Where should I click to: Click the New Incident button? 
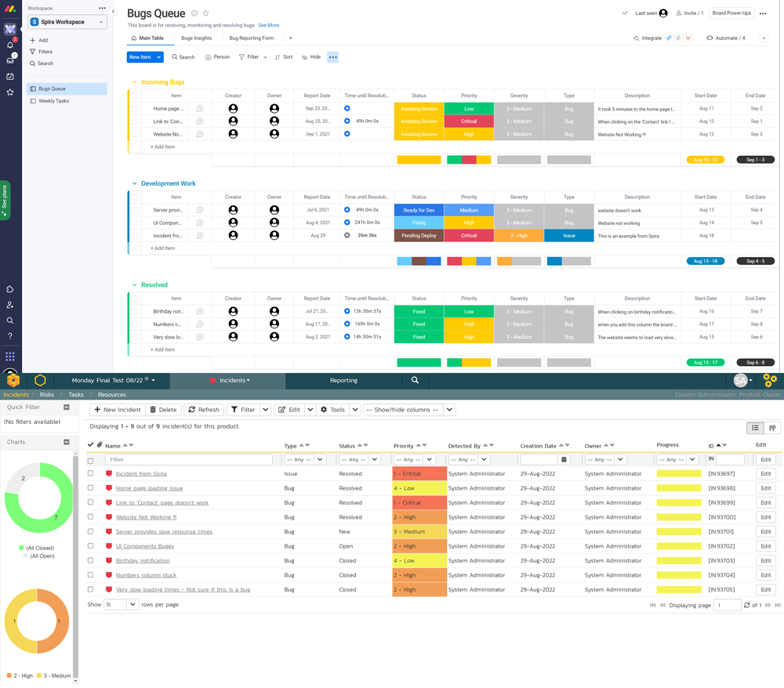117,409
